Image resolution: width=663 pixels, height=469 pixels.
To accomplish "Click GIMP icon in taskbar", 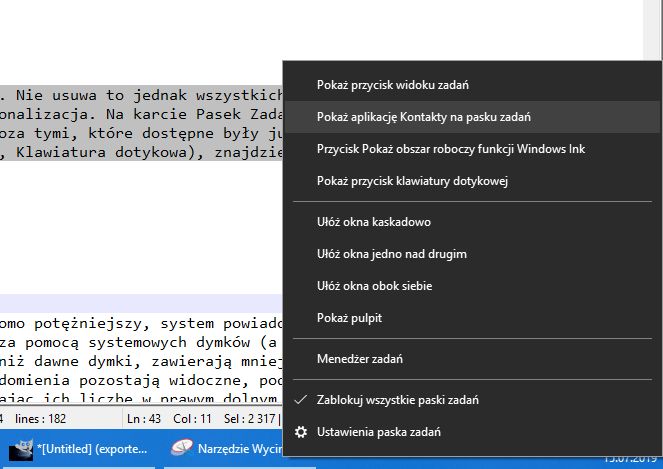I will pos(21,450).
